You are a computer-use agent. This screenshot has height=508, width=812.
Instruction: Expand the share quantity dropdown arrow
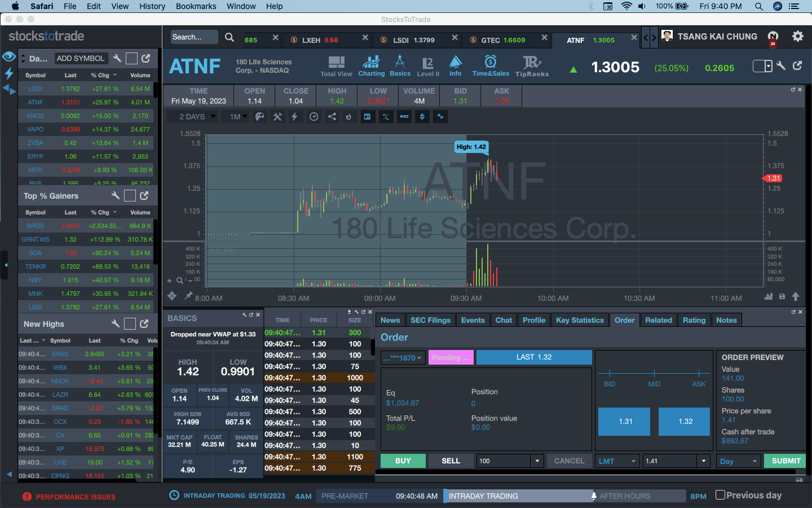pos(538,461)
